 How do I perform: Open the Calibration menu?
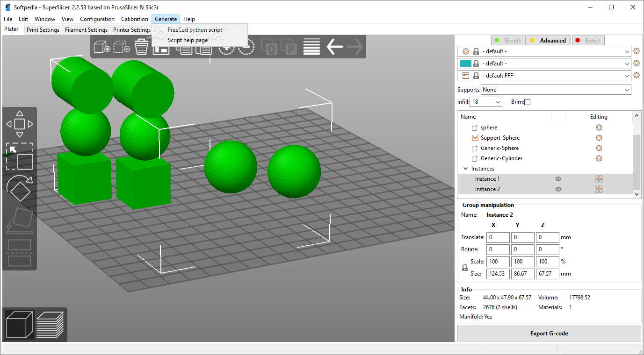135,19
